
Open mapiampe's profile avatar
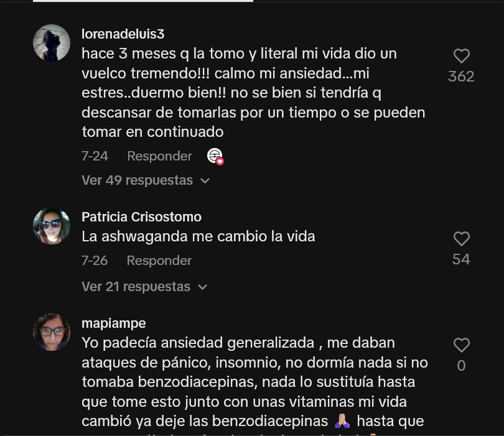click(x=52, y=332)
